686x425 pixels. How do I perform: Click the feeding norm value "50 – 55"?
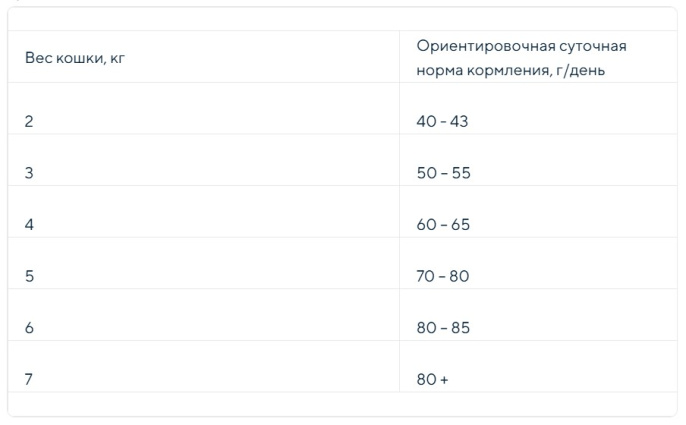(x=443, y=172)
